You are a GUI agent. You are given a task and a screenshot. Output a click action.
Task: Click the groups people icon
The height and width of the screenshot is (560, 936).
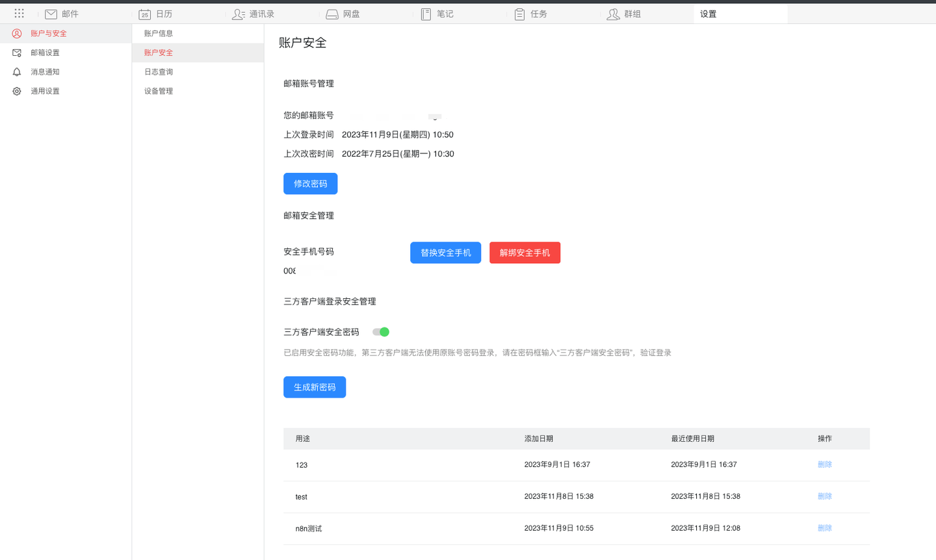tap(613, 14)
